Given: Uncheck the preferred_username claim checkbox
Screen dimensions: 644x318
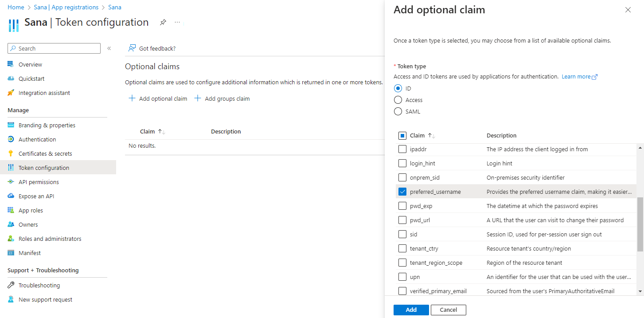Looking at the screenshot, I should (x=402, y=192).
